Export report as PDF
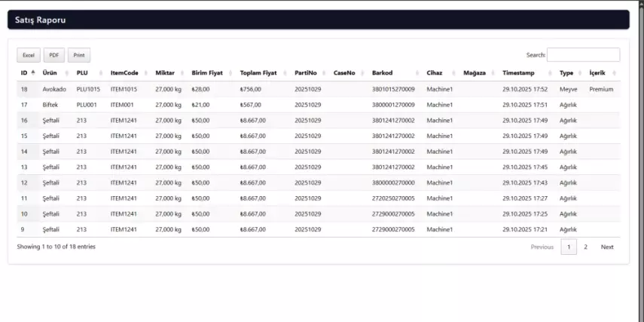 tap(53, 55)
